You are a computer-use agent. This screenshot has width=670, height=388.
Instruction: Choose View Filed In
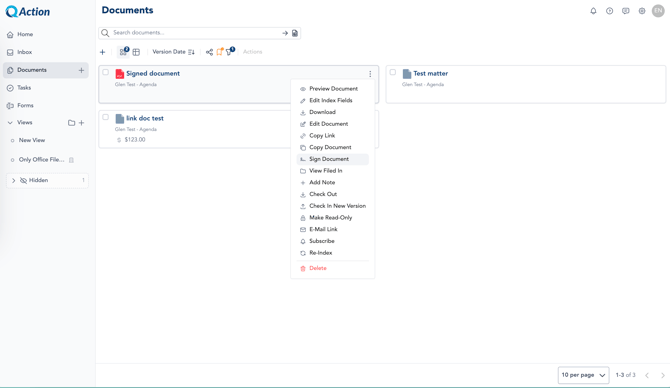[332, 170]
